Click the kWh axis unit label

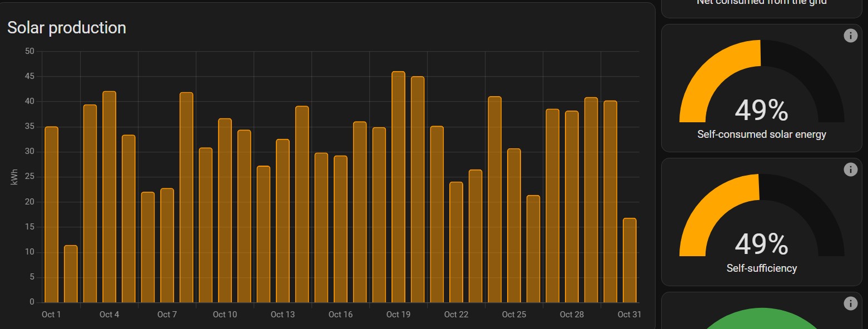(14, 178)
